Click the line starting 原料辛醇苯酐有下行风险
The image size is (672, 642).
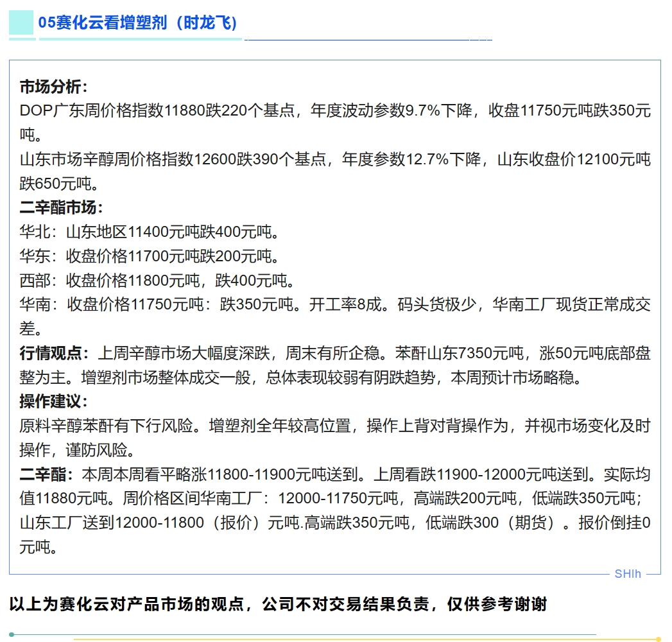coord(335,426)
